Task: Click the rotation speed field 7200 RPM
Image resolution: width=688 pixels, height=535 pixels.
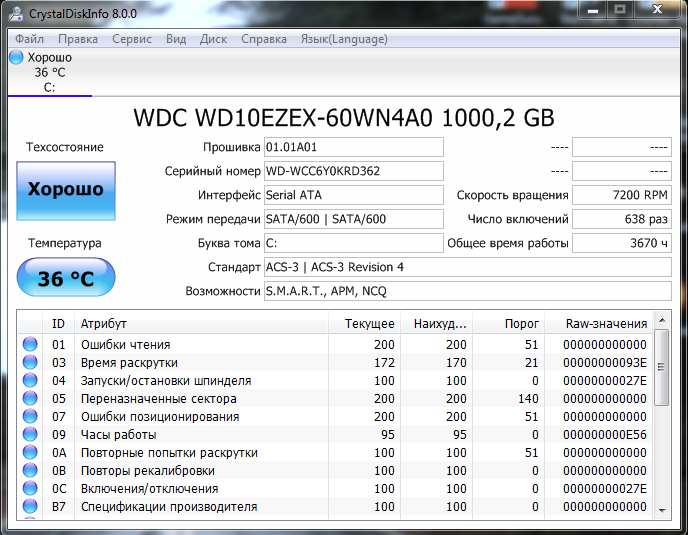Action: pyautogui.click(x=622, y=195)
